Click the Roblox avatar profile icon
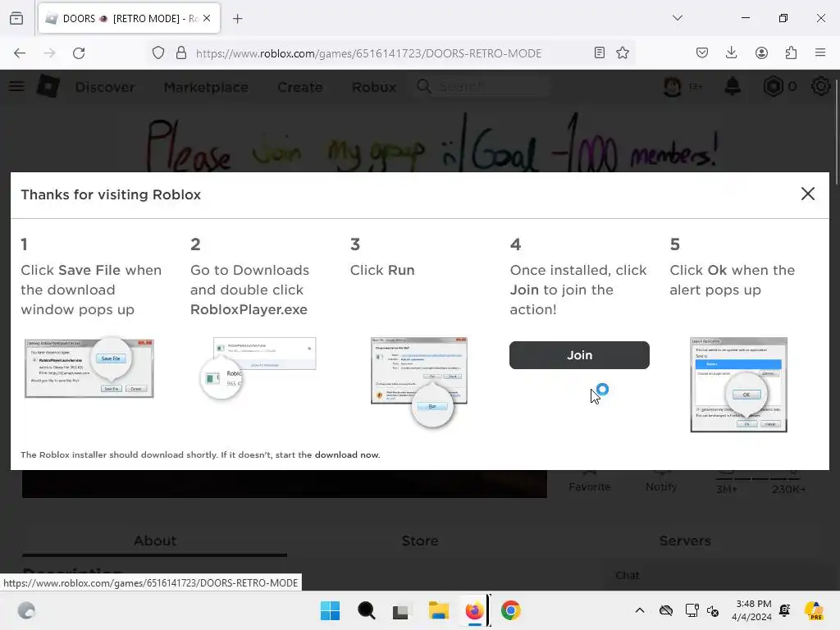 (x=672, y=86)
